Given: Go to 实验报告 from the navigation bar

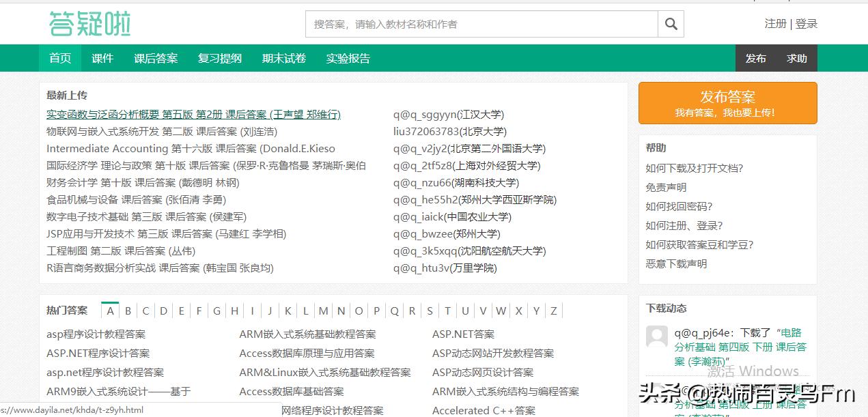Looking at the screenshot, I should [x=348, y=58].
